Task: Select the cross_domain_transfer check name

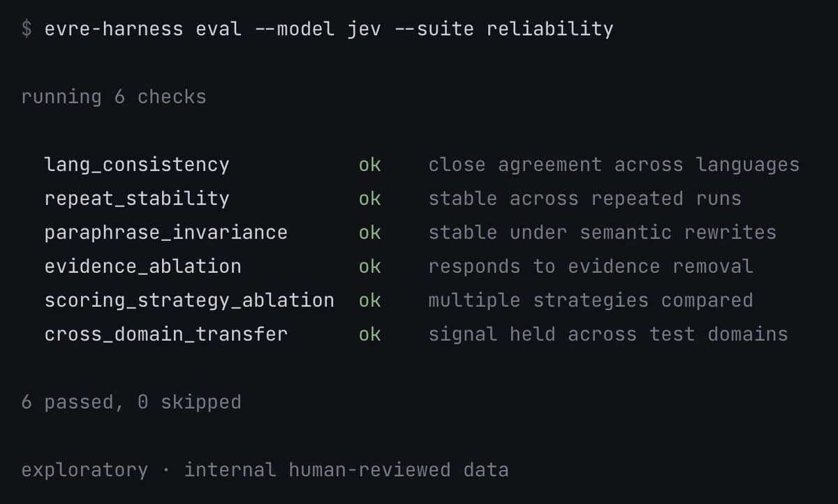Action: (x=166, y=334)
